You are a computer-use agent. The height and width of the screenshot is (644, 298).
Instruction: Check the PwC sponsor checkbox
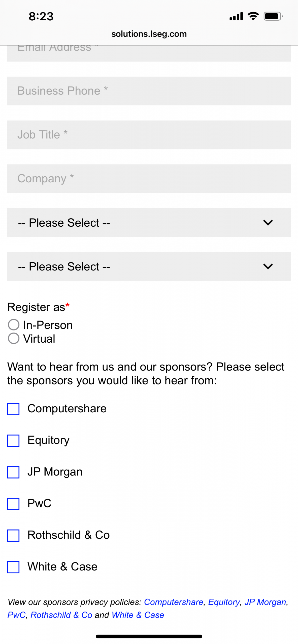point(13,504)
